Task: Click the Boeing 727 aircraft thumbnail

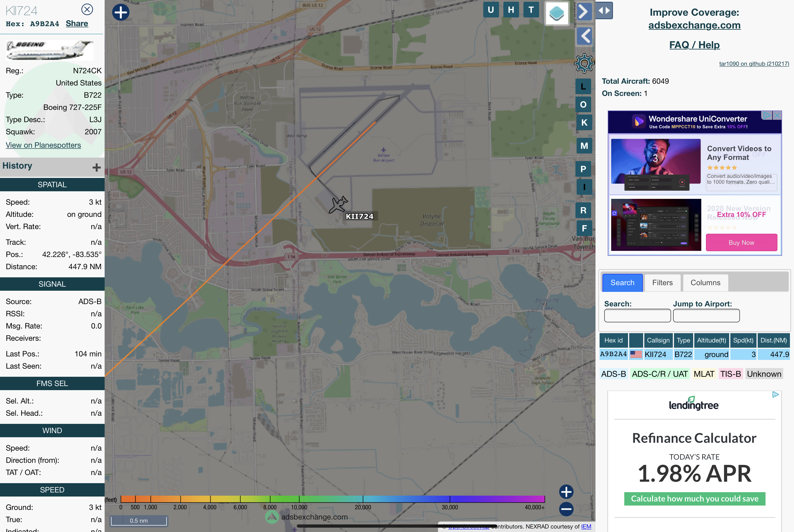Action: (x=50, y=50)
